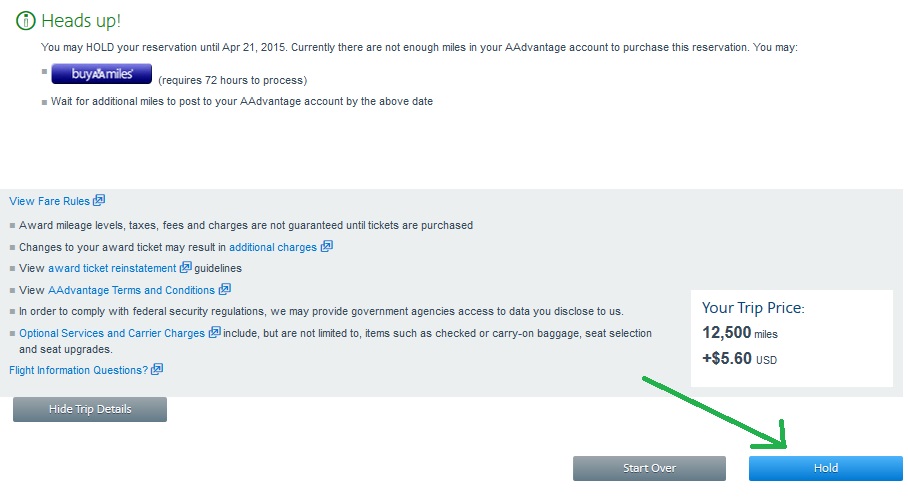Click the green info icon beside Heads up

[23, 21]
